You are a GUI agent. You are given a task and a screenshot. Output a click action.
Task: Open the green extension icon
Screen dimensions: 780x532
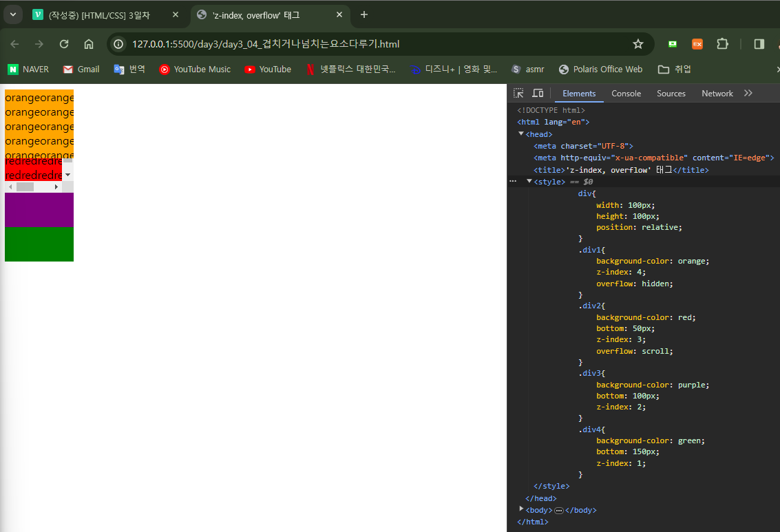pos(673,44)
